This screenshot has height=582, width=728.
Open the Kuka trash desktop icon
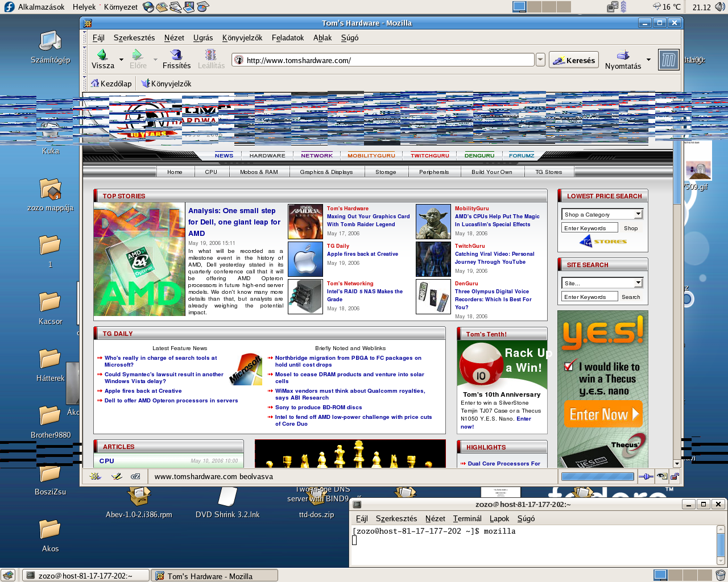[50, 134]
